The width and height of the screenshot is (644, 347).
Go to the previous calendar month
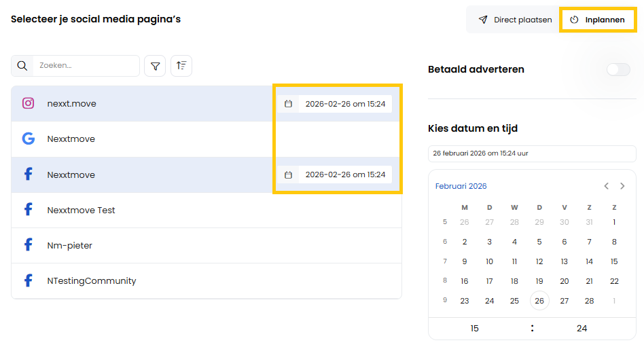pyautogui.click(x=607, y=186)
